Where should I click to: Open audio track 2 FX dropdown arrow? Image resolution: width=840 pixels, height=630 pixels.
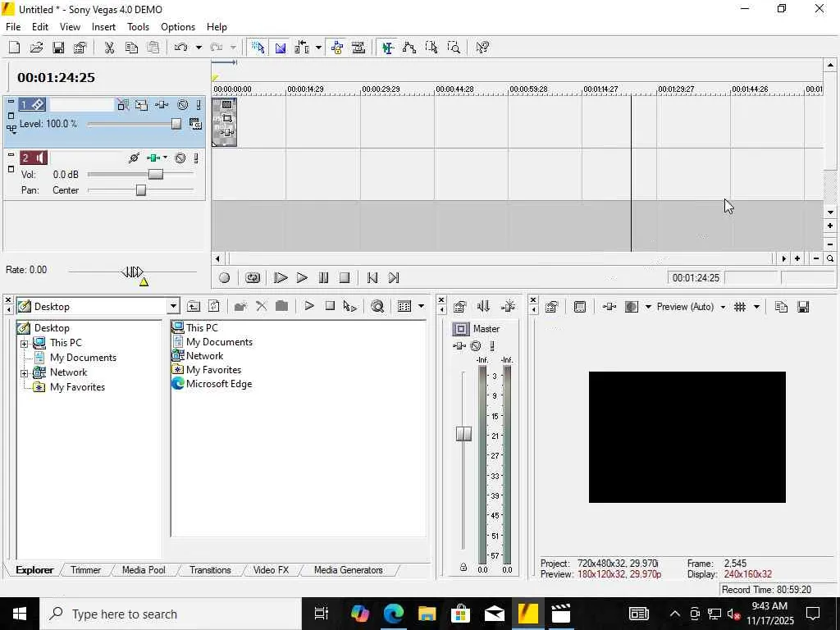165,157
